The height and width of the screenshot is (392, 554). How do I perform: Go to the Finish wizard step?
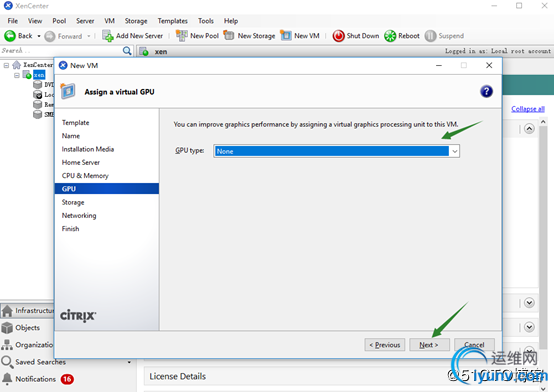pyautogui.click(x=70, y=229)
